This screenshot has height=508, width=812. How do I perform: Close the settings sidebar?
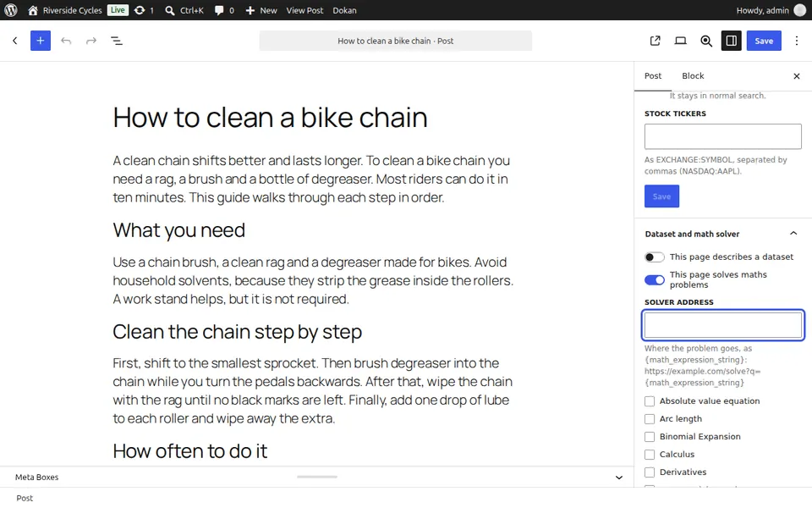pyautogui.click(x=797, y=76)
